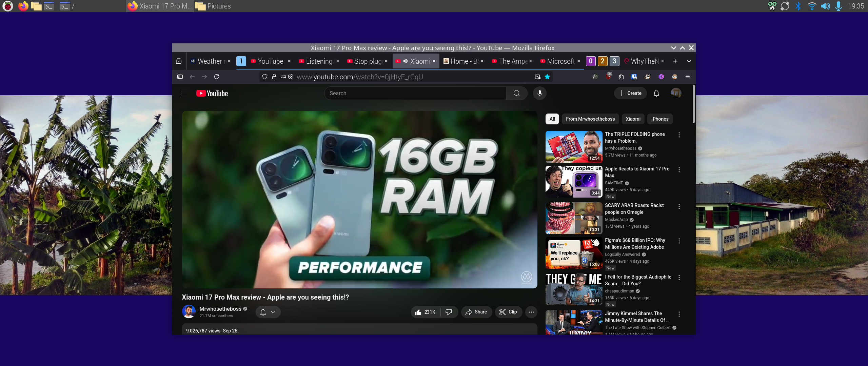Open Firefox extensions puzzle icon

[621, 77]
